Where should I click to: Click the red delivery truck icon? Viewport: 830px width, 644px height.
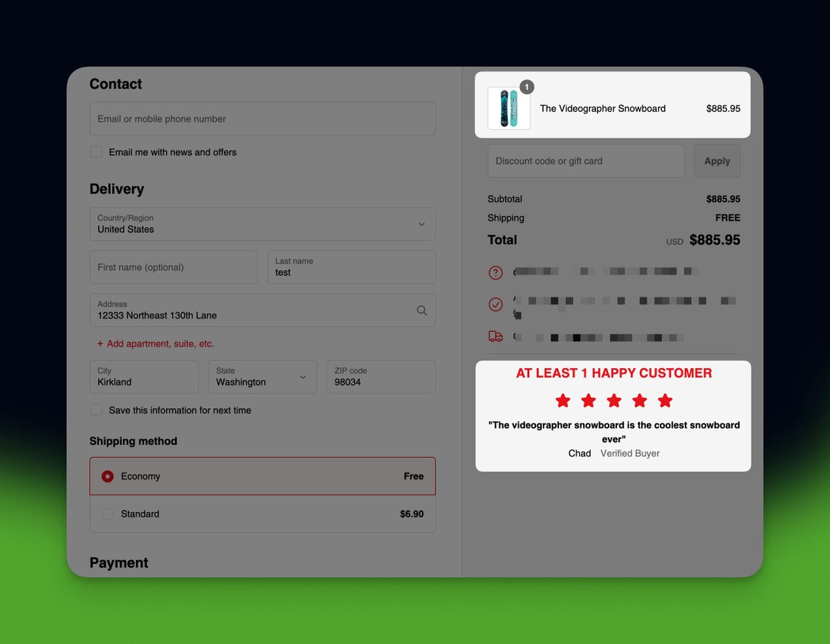pos(495,337)
